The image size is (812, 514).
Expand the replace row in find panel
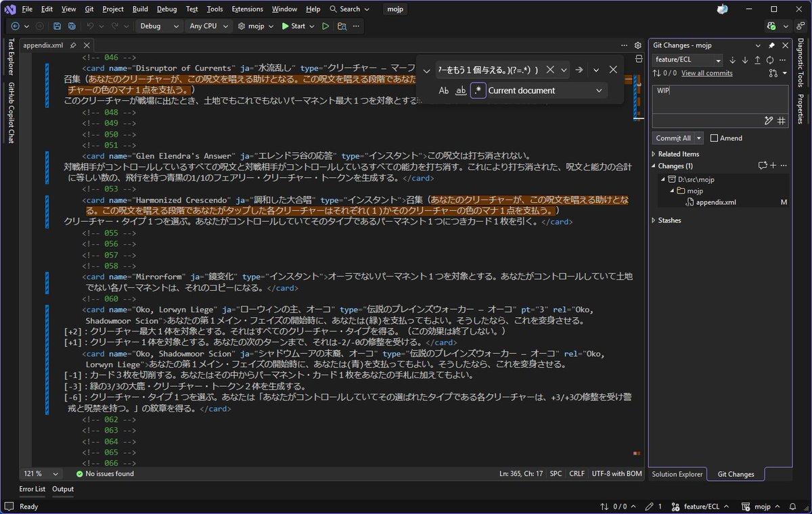point(426,70)
